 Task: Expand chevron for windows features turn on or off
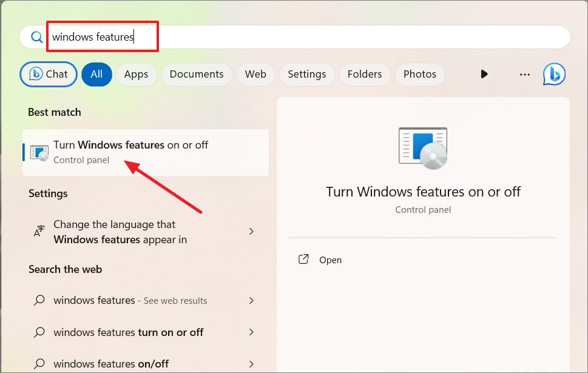pos(251,332)
